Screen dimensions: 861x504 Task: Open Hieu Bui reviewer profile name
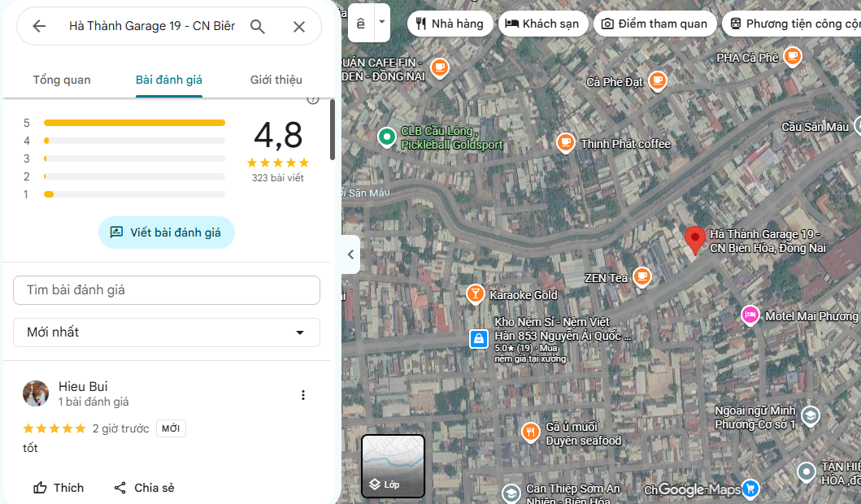pos(83,386)
